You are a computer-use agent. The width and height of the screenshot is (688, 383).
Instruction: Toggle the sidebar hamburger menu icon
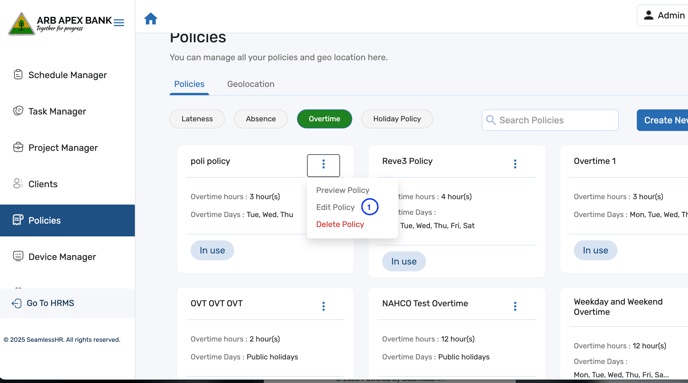[119, 22]
